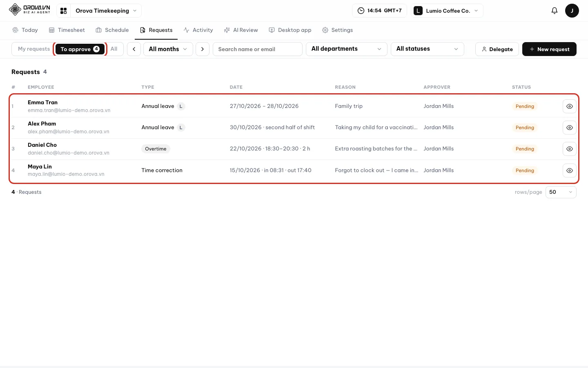View Alex Pham's request details eye icon
The width and height of the screenshot is (588, 368).
tap(569, 128)
